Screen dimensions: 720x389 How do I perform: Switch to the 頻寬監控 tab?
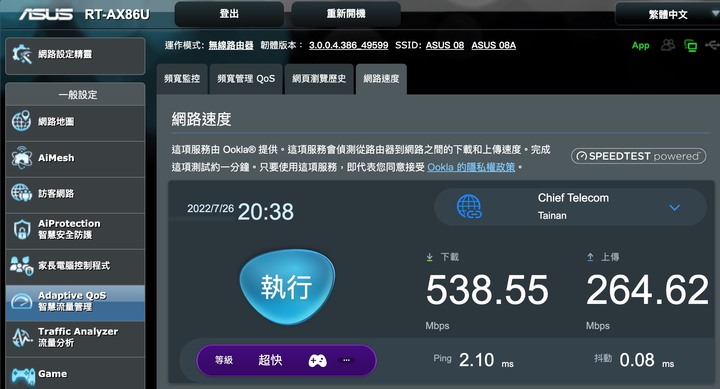(182, 79)
